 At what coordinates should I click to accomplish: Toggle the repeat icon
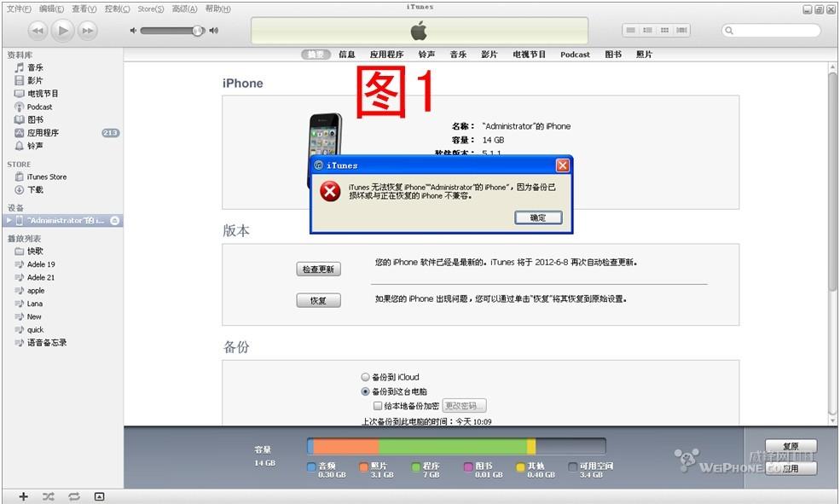(74, 496)
